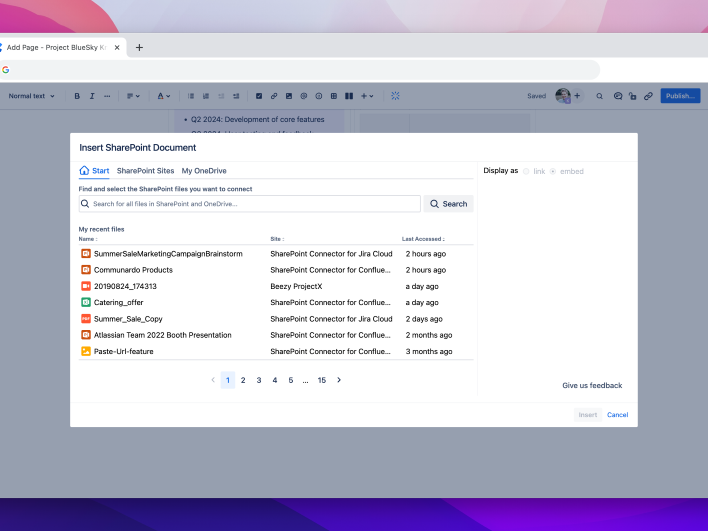Screen dimensions: 708x531
Task: Insert an action item checkbox
Action: [259, 96]
